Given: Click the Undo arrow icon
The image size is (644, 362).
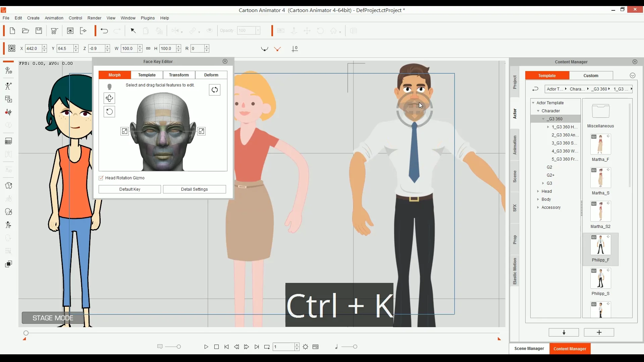Looking at the screenshot, I should 104,31.
